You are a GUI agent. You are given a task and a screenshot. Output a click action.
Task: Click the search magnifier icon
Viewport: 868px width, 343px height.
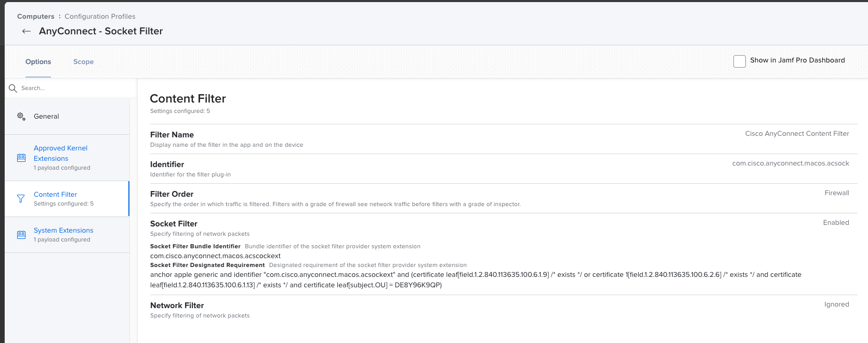coord(13,88)
